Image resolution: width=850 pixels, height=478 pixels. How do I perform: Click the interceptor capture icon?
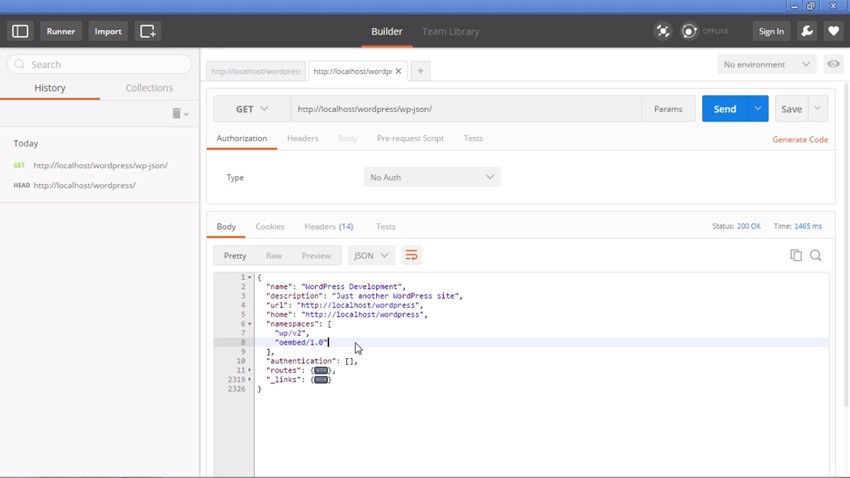(x=663, y=31)
